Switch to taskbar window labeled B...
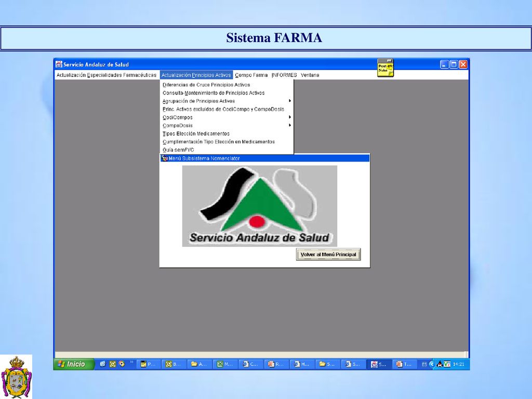 click(x=174, y=364)
